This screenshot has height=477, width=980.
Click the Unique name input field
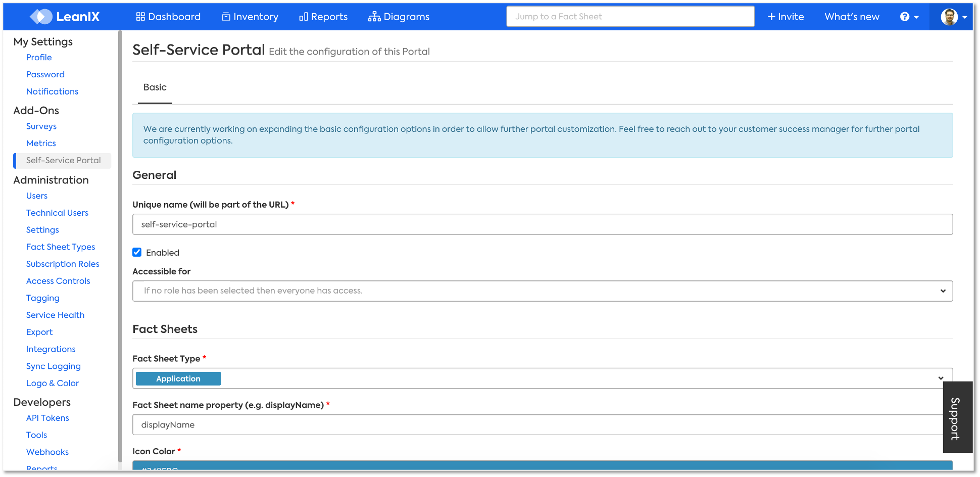coord(543,224)
